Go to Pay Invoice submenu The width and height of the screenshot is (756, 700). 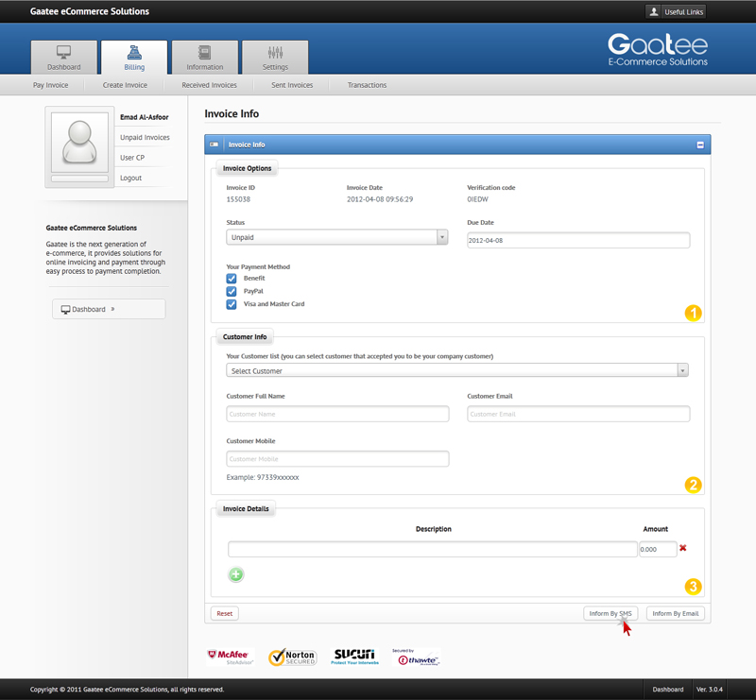coord(51,85)
